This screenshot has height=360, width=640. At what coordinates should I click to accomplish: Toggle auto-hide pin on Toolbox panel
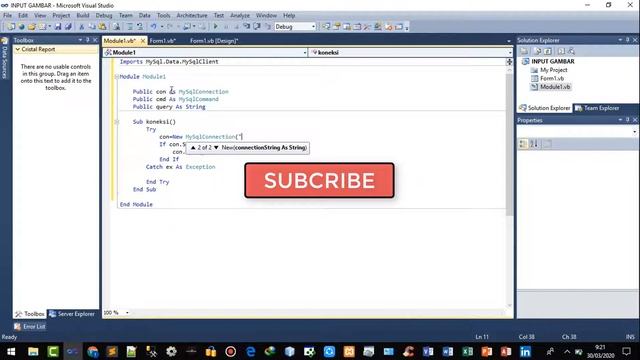pyautogui.click(x=87, y=40)
